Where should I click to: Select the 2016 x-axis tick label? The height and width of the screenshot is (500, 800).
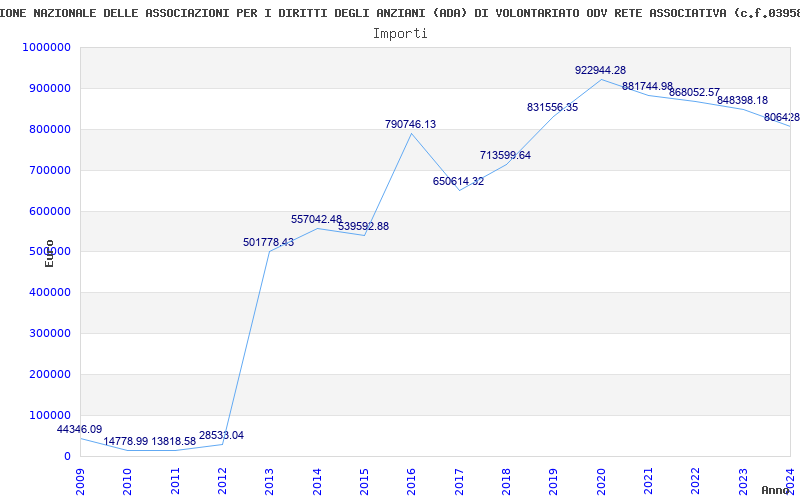coord(412,482)
